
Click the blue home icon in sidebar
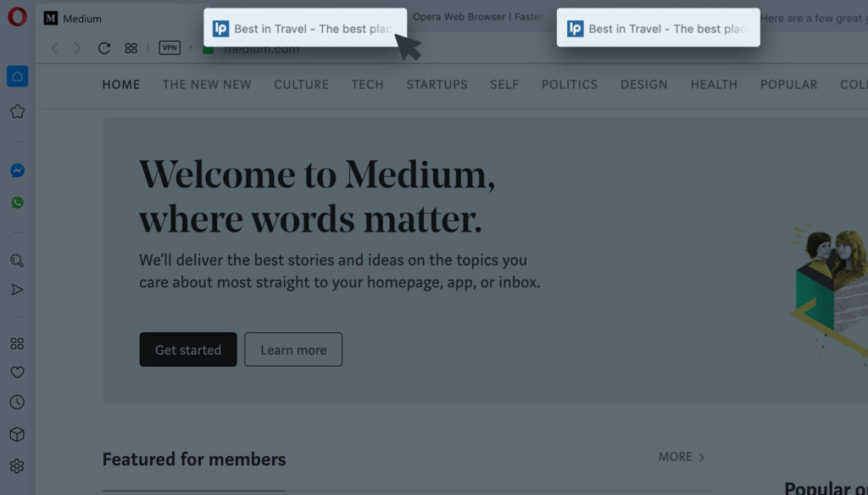click(17, 76)
